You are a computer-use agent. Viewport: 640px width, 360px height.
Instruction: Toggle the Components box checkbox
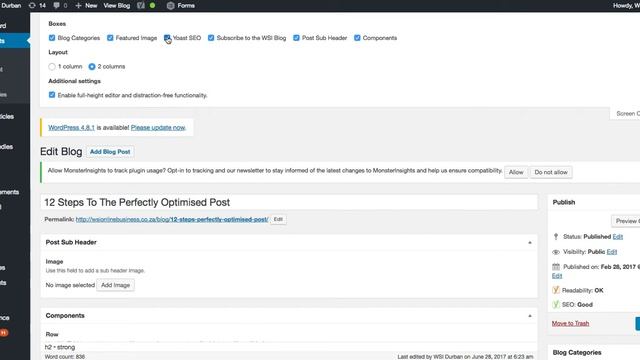tap(357, 38)
